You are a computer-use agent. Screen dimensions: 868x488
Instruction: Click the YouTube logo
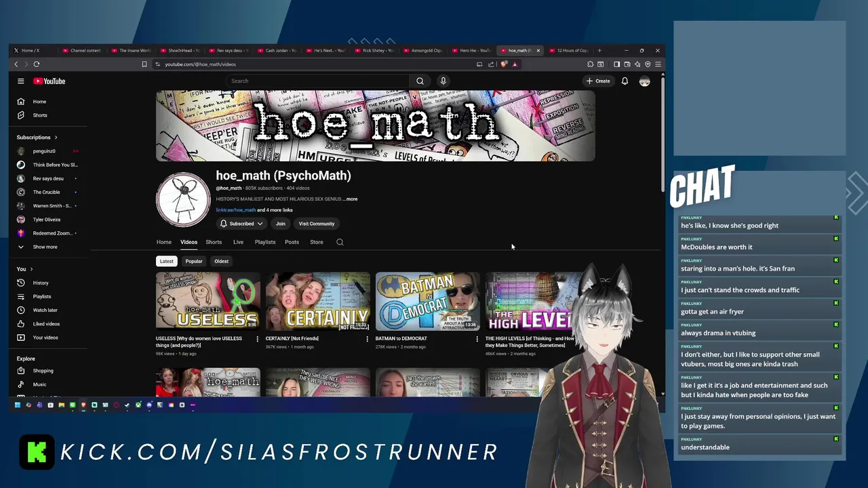(x=50, y=81)
